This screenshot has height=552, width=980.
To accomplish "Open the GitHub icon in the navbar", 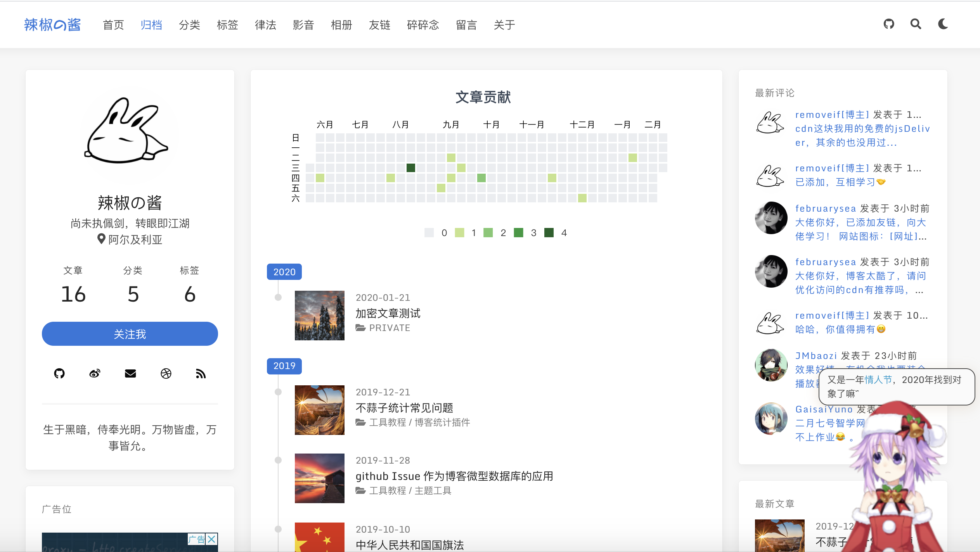I will click(889, 24).
